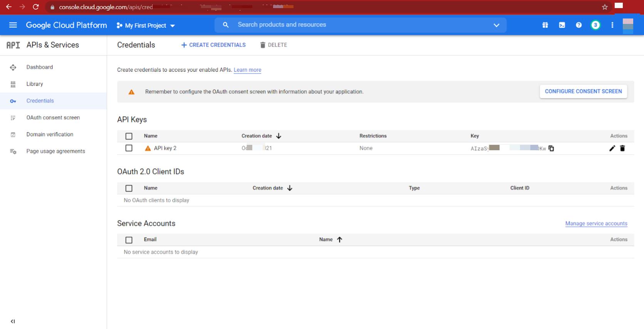Click the Configure Consent Screen button
The width and height of the screenshot is (644, 329).
coord(583,91)
